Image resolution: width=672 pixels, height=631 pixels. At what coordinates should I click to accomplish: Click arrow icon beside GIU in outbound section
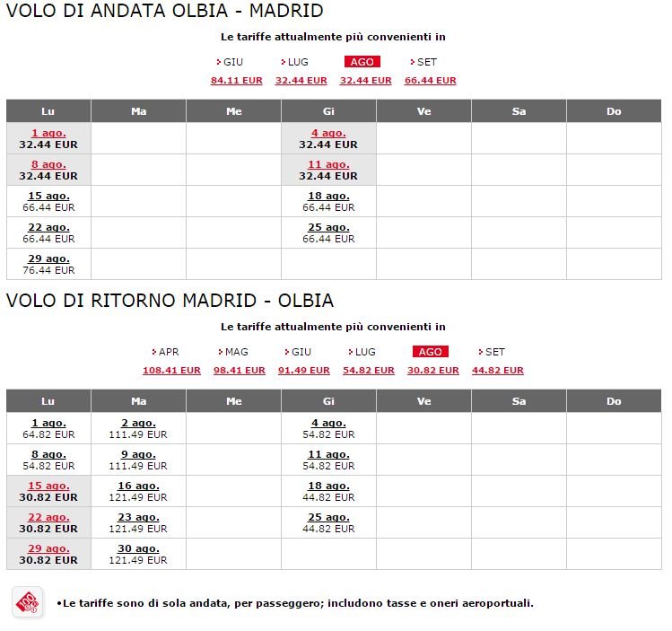pyautogui.click(x=219, y=62)
